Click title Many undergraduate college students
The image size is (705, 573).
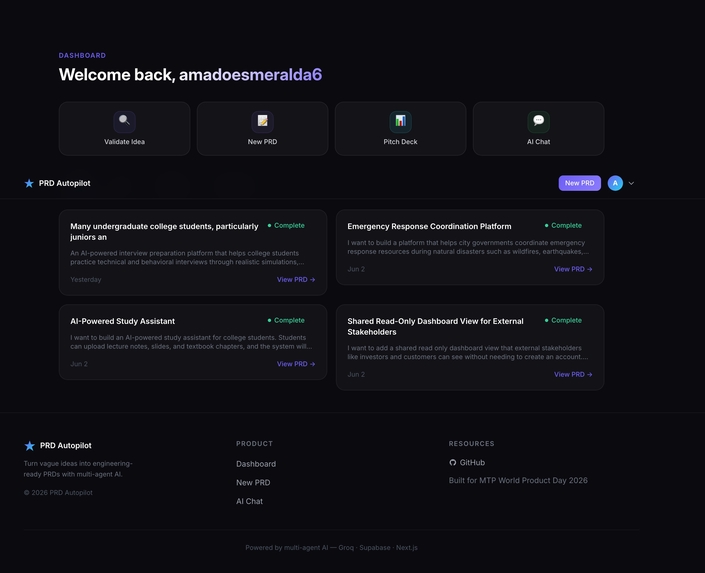pyautogui.click(x=164, y=232)
